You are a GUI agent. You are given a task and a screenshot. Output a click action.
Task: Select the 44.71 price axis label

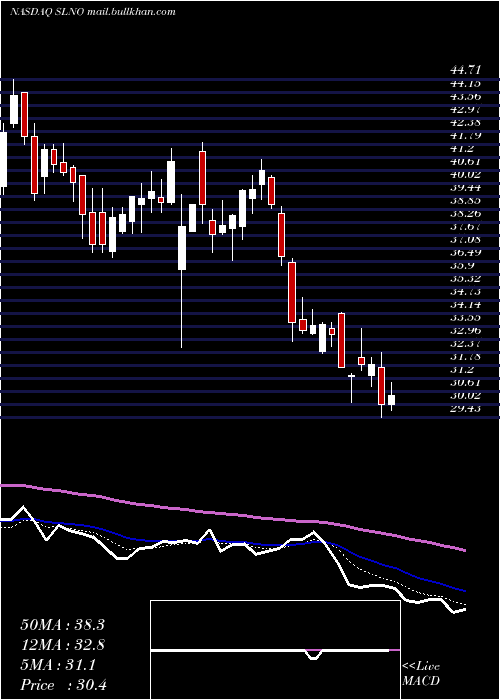coord(465,70)
